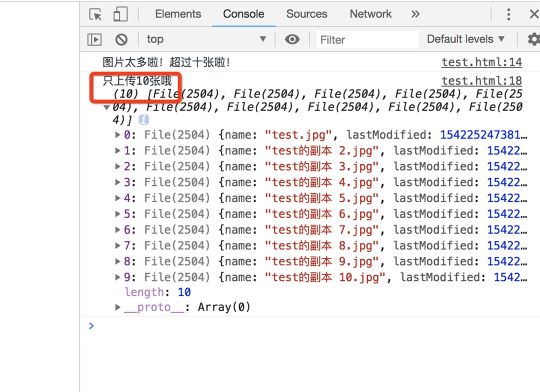
Task: Open the test.html:14 source link
Action: (x=482, y=62)
